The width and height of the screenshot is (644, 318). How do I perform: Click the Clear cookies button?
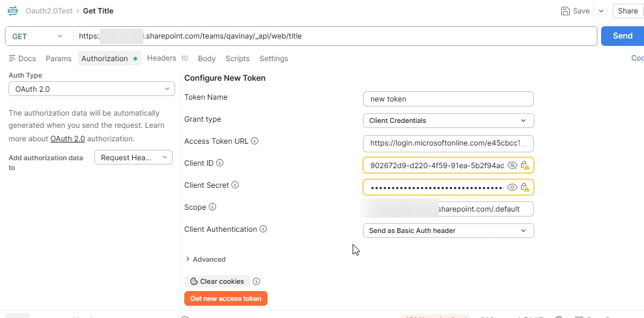tap(217, 281)
